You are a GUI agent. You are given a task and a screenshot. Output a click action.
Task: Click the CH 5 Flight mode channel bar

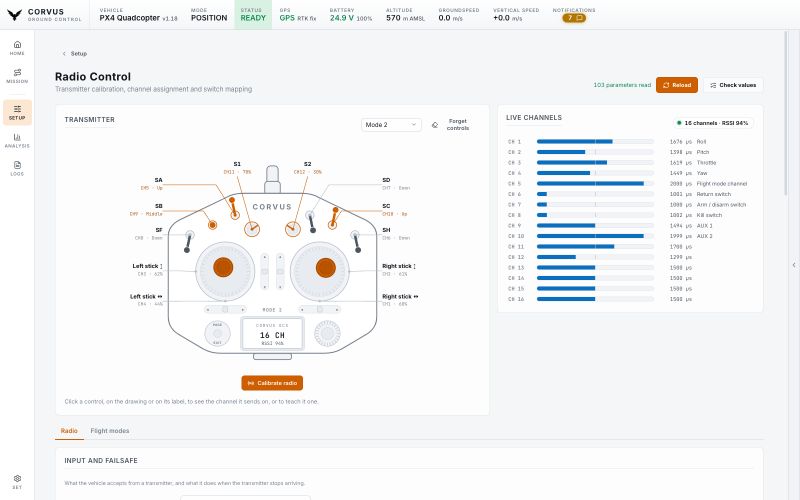click(x=595, y=183)
